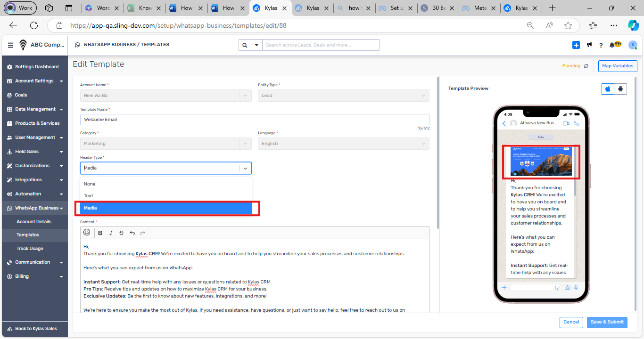Apply italic formatting in the editor

pyautogui.click(x=111, y=233)
